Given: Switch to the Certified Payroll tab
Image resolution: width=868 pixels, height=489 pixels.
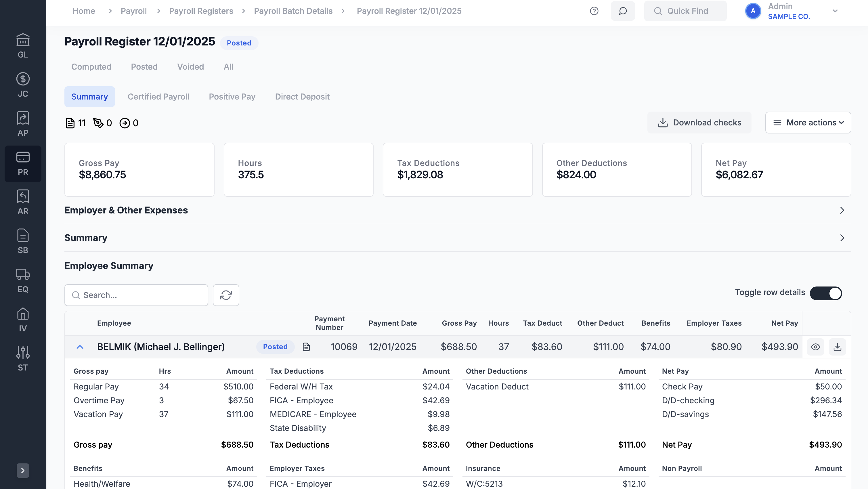Looking at the screenshot, I should pos(158,97).
